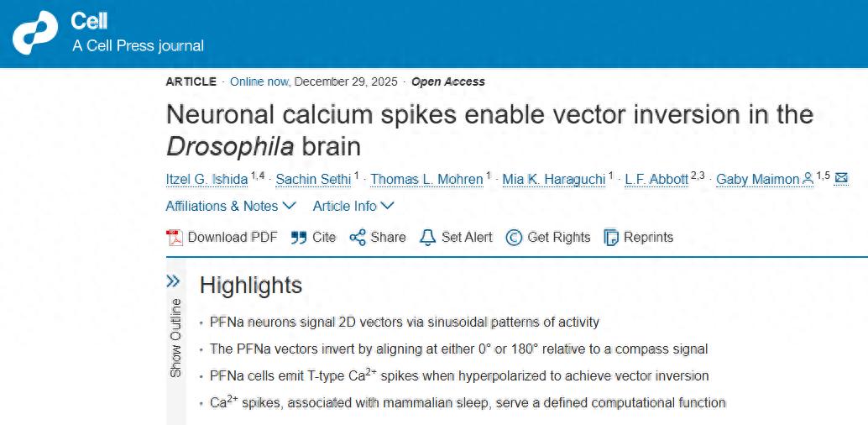This screenshot has height=425, width=868.
Task: Click the Set Alert bell icon
Action: point(428,238)
